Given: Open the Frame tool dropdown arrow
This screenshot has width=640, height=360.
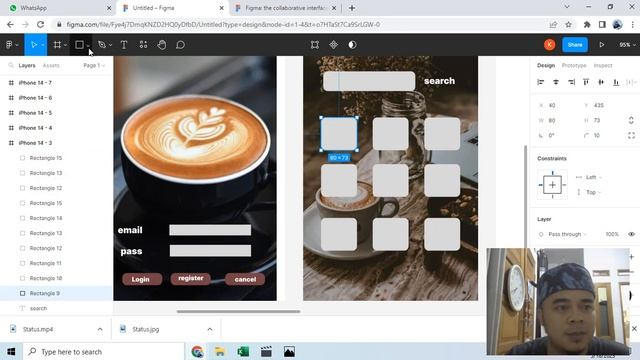Looking at the screenshot, I should pyautogui.click(x=65, y=45).
